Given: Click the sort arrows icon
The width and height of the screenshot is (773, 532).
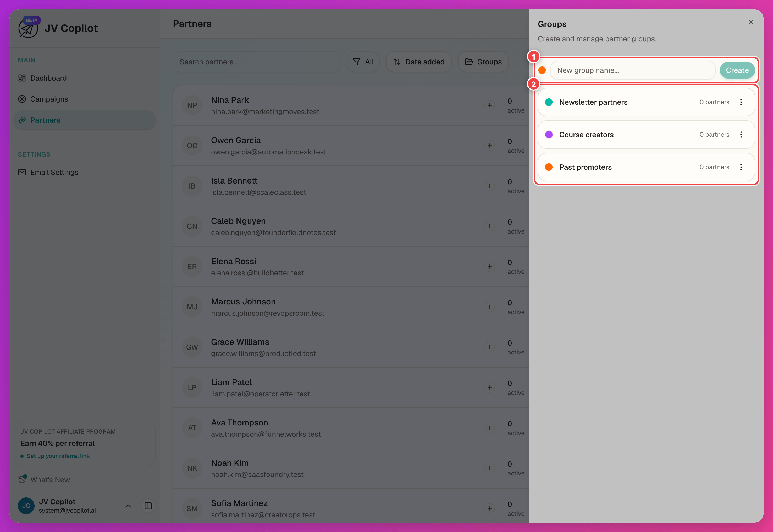Looking at the screenshot, I should pos(397,62).
